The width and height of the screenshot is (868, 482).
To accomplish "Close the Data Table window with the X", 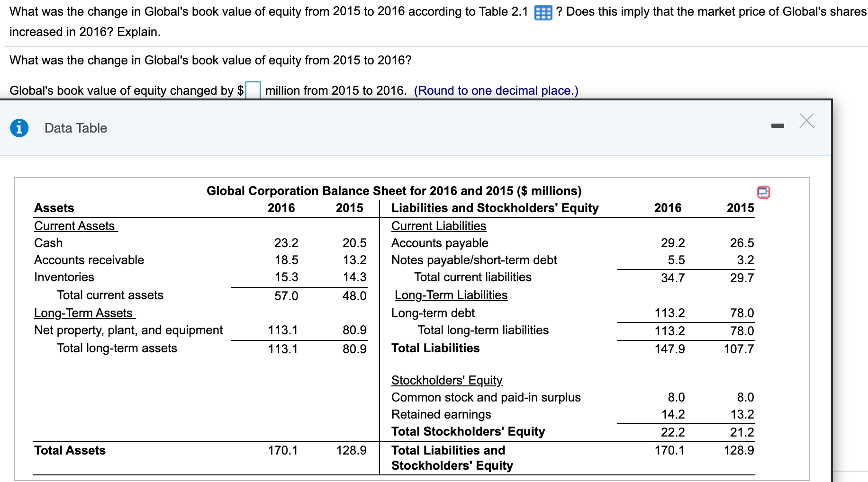I will coord(806,122).
